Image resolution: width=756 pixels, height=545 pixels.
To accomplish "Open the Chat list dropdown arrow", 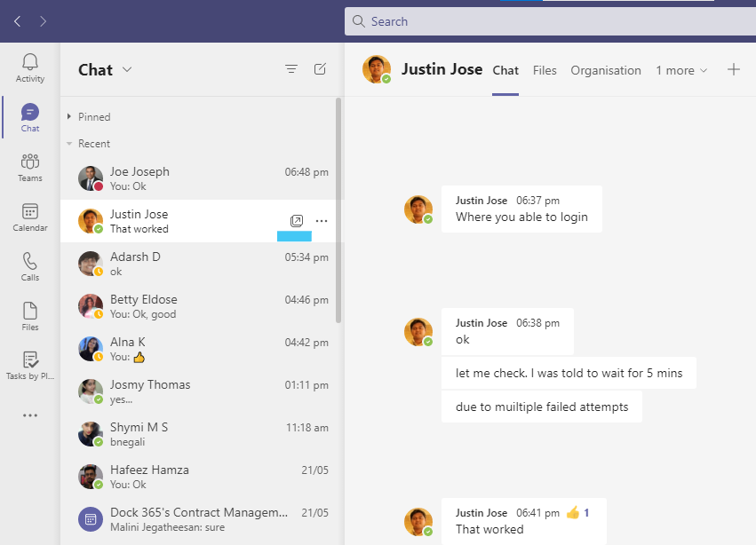I will (125, 70).
